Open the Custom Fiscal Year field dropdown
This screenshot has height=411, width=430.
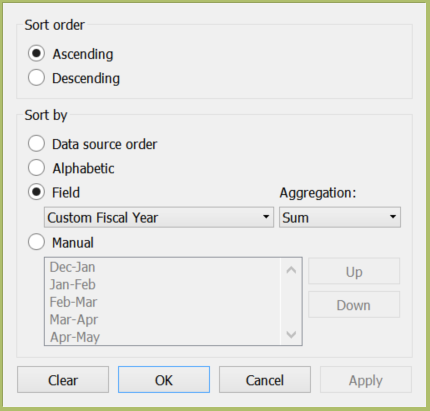[x=159, y=217]
